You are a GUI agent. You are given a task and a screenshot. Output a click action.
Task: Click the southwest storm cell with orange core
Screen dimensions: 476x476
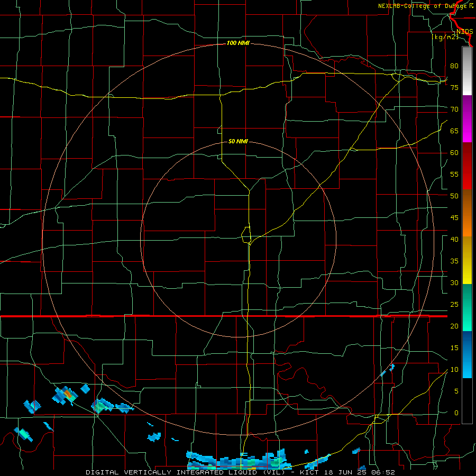[65, 395]
